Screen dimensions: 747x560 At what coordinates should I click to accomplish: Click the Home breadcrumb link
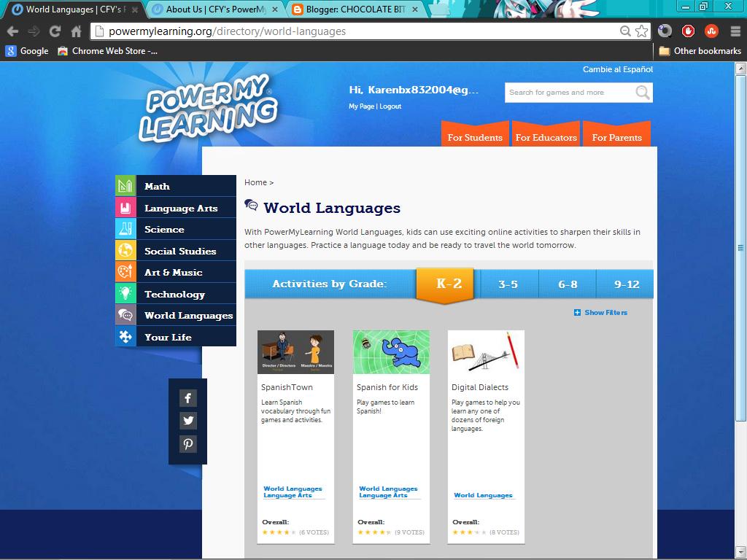255,182
